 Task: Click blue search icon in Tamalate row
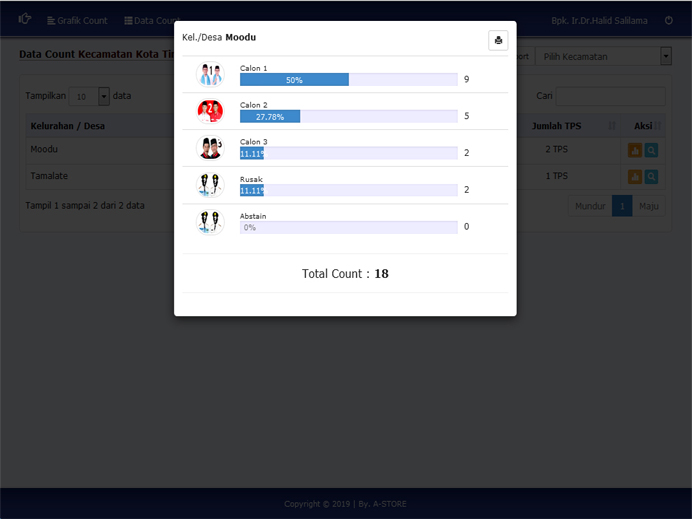(651, 177)
